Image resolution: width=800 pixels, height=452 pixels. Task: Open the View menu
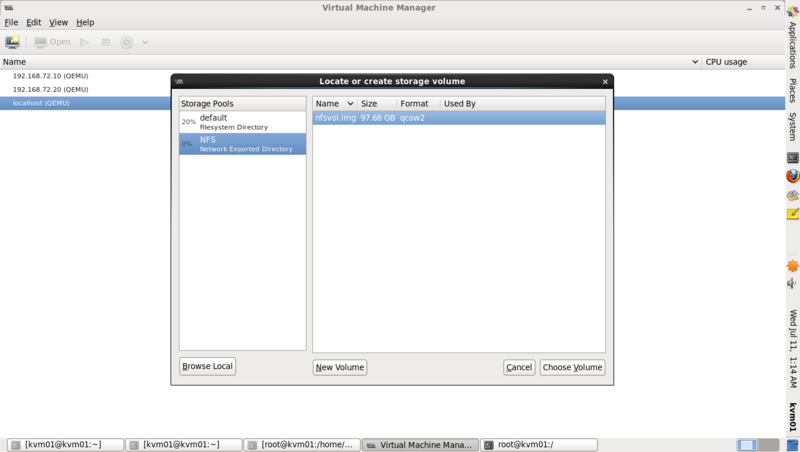click(58, 22)
